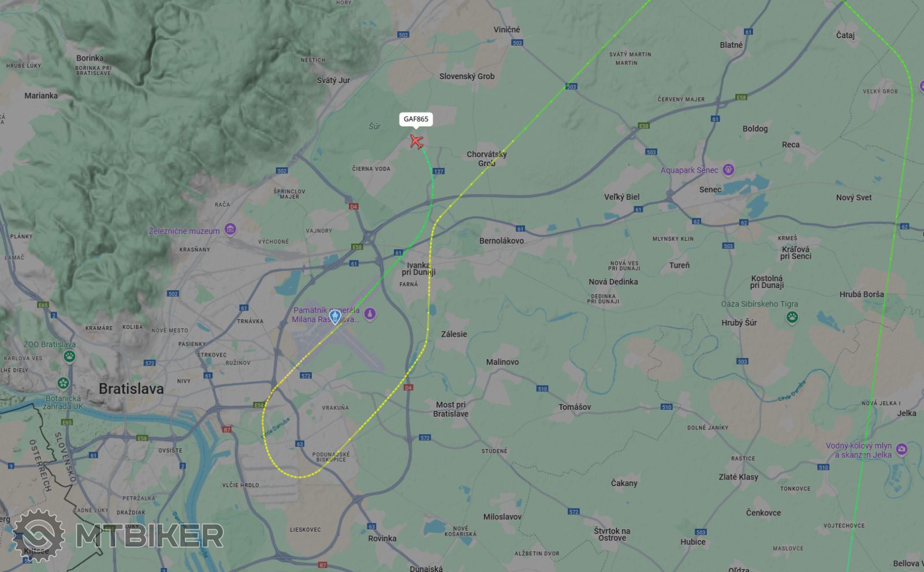924x572 pixels.
Task: Click the MTBIKER watermark text
Action: click(149, 536)
